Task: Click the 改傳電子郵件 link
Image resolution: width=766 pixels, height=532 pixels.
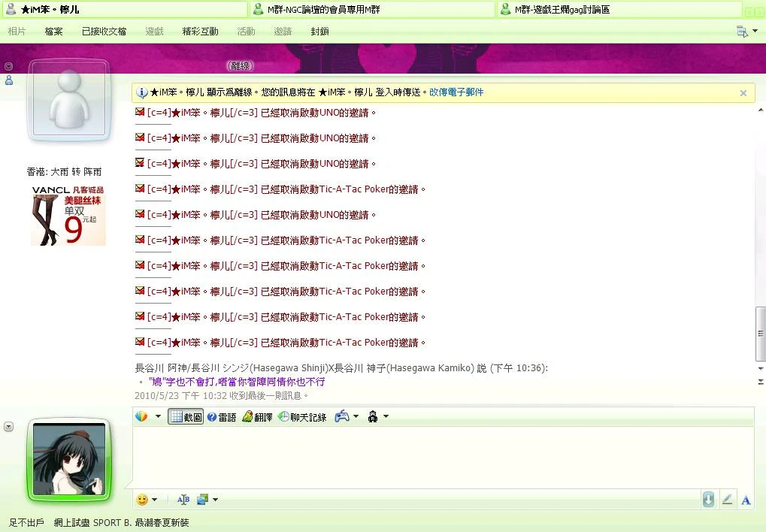Action: pos(456,92)
